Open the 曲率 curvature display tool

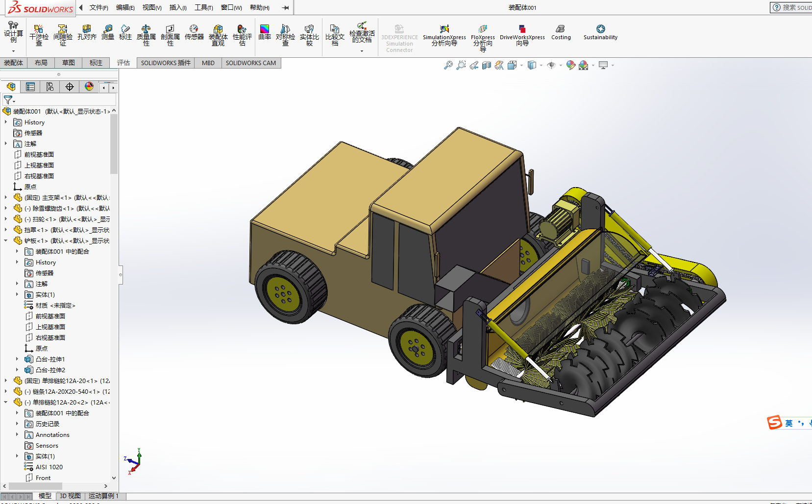(265, 32)
